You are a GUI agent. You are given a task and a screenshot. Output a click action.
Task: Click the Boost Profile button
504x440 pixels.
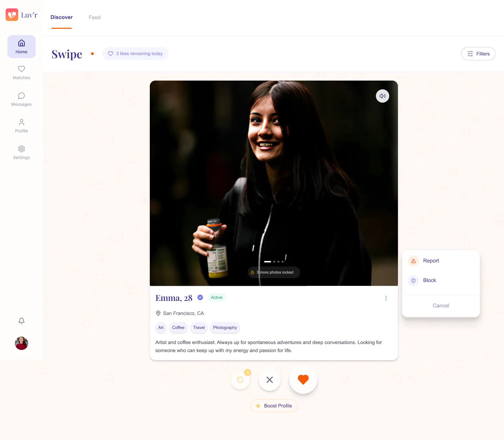274,406
